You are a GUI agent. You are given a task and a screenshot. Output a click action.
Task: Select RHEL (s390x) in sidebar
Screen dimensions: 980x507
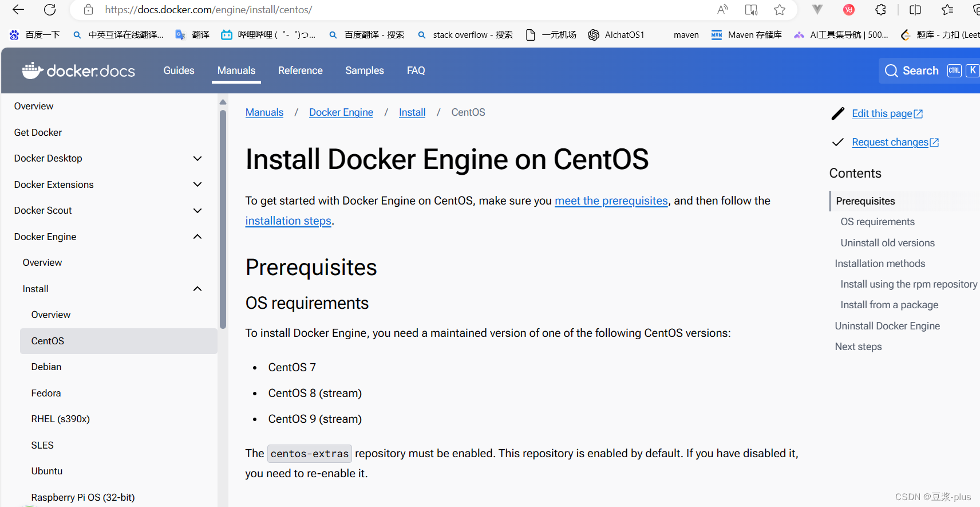pos(61,419)
